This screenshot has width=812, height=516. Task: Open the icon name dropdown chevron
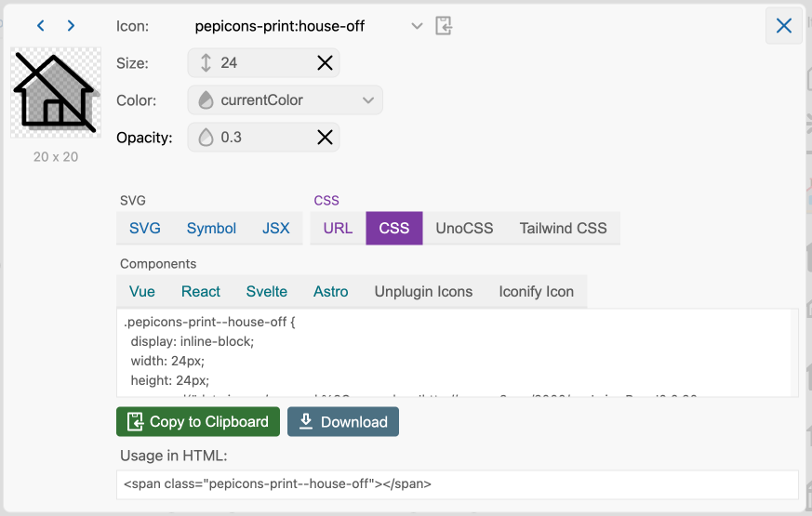click(417, 26)
